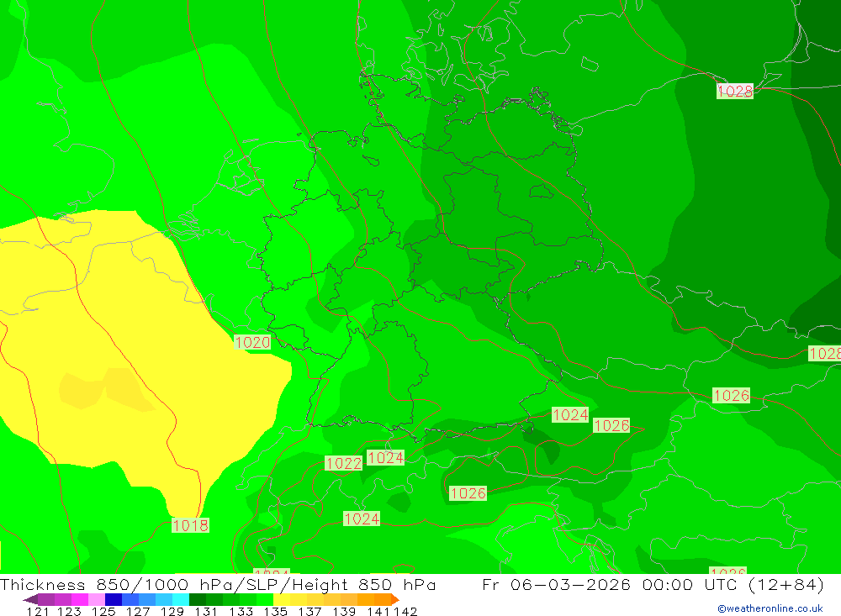Pick the bright lime green legend swatch

(x=265, y=599)
